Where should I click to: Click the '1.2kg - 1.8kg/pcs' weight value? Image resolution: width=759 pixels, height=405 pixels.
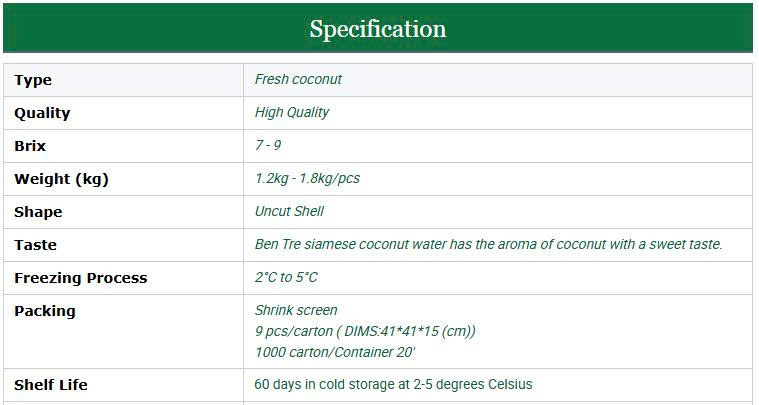coord(307,178)
